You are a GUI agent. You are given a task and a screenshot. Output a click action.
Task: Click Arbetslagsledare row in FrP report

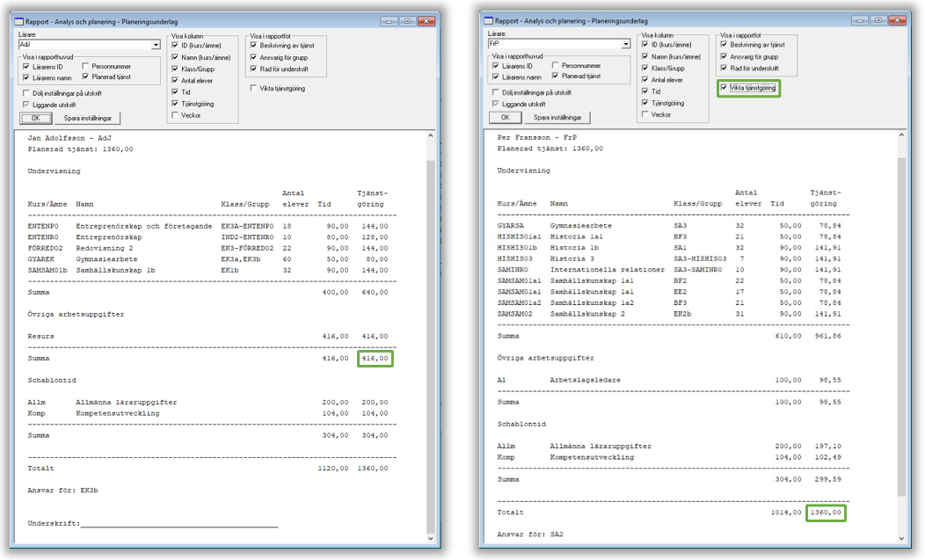669,380
